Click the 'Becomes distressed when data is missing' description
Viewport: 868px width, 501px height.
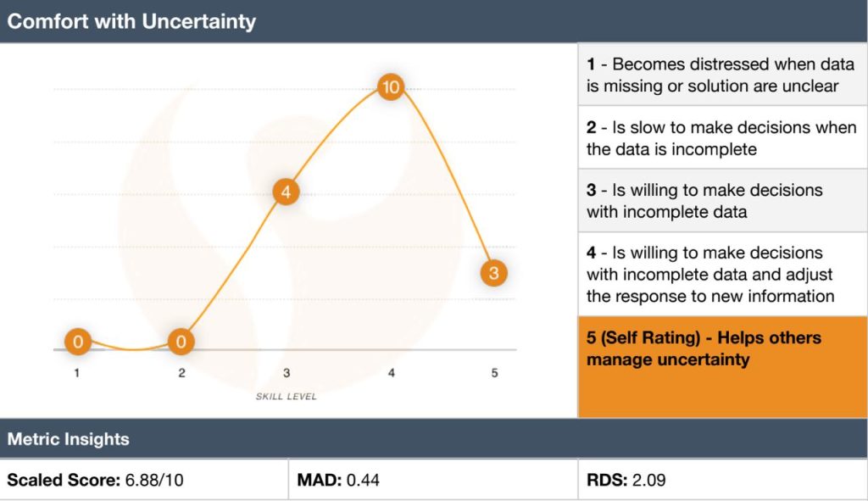(721, 75)
